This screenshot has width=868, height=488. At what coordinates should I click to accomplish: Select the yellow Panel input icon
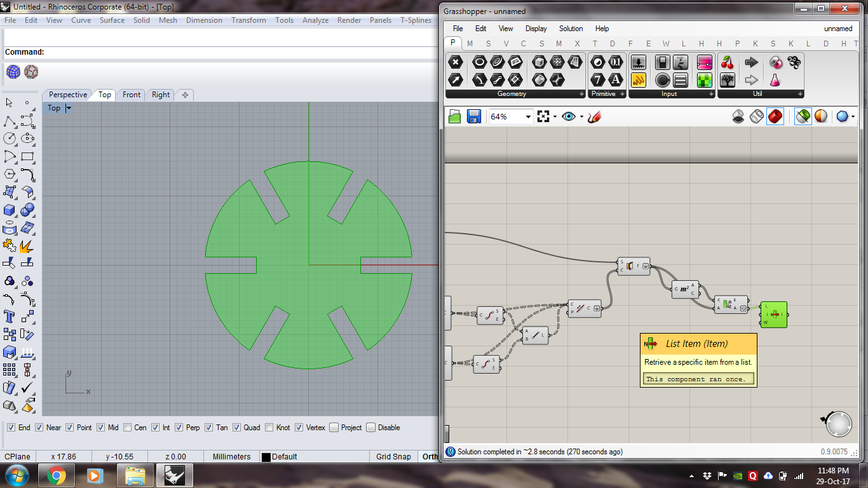639,79
